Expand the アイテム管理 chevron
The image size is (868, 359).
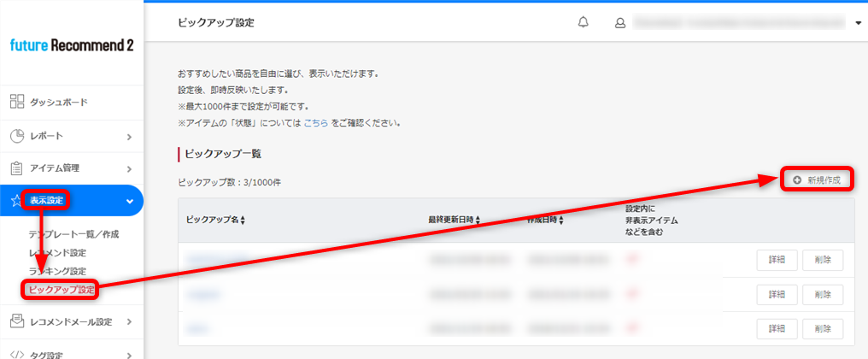click(x=129, y=168)
